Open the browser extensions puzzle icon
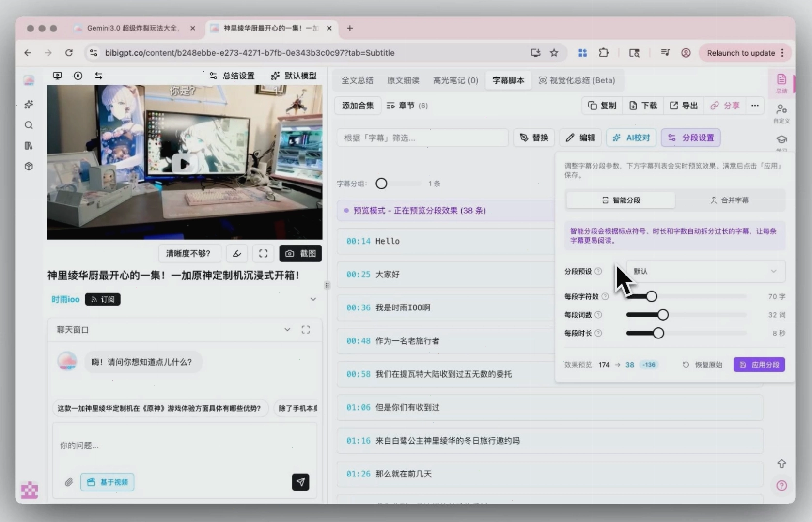 (604, 53)
